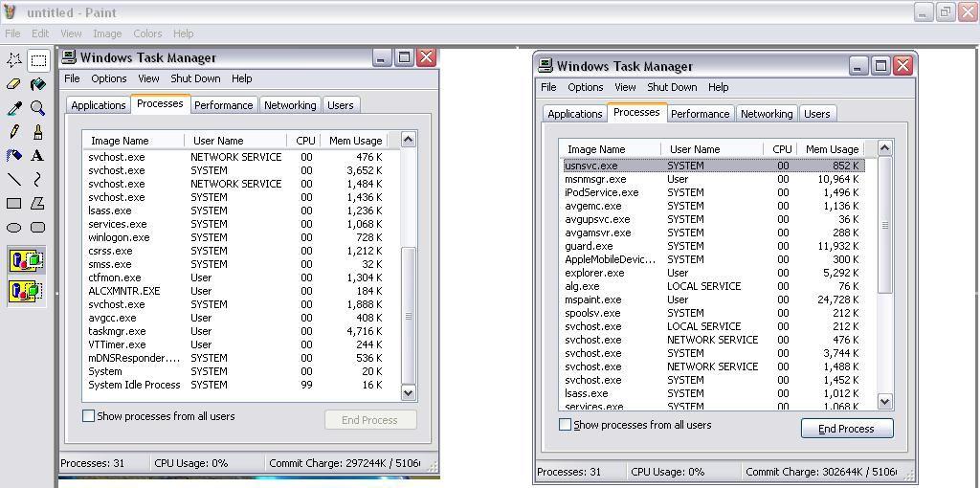This screenshot has height=488, width=980.
Task: Pick the Rounded Rectangle tool
Action: tap(38, 228)
